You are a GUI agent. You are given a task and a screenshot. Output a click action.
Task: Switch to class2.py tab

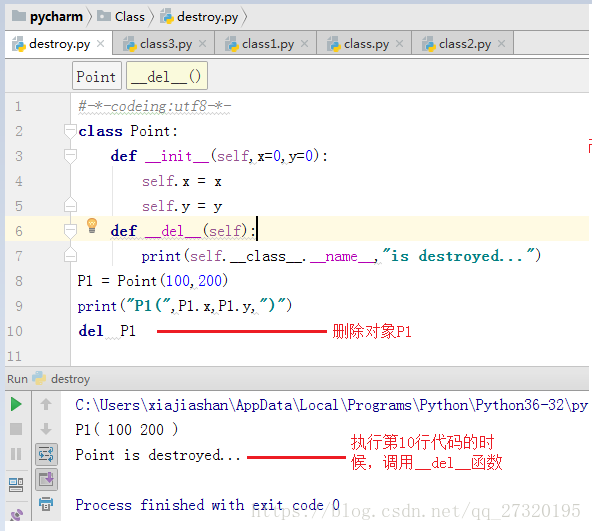tap(462, 44)
